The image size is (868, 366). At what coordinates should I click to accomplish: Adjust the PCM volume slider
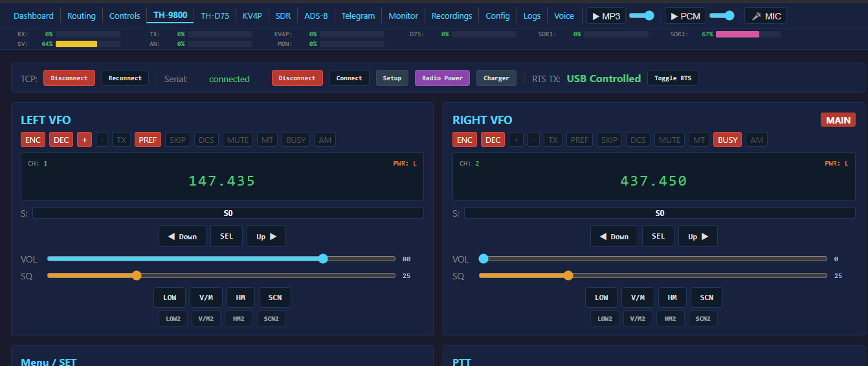pos(722,16)
